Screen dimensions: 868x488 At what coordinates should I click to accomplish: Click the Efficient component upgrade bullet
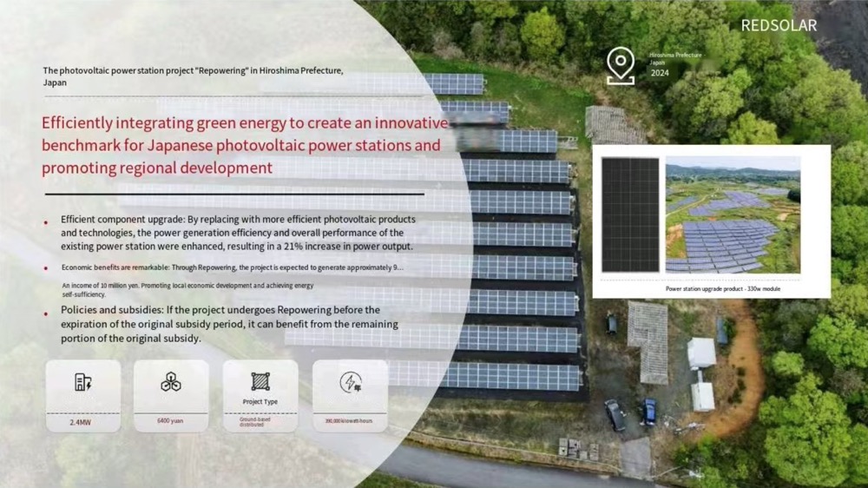coord(237,233)
